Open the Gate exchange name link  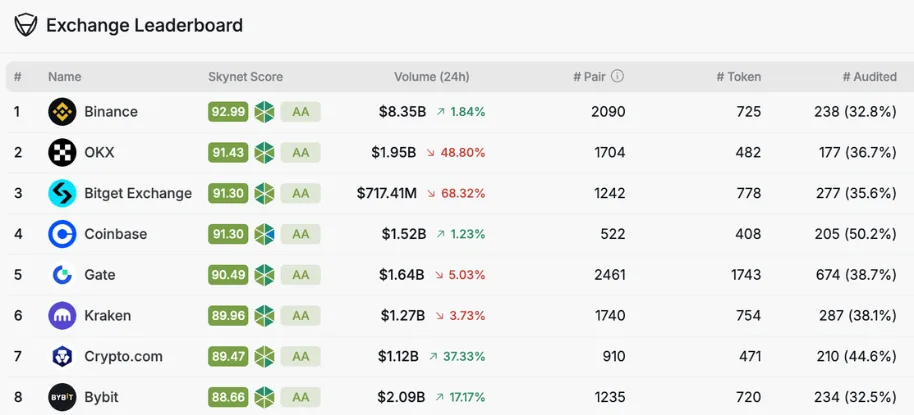coord(100,275)
